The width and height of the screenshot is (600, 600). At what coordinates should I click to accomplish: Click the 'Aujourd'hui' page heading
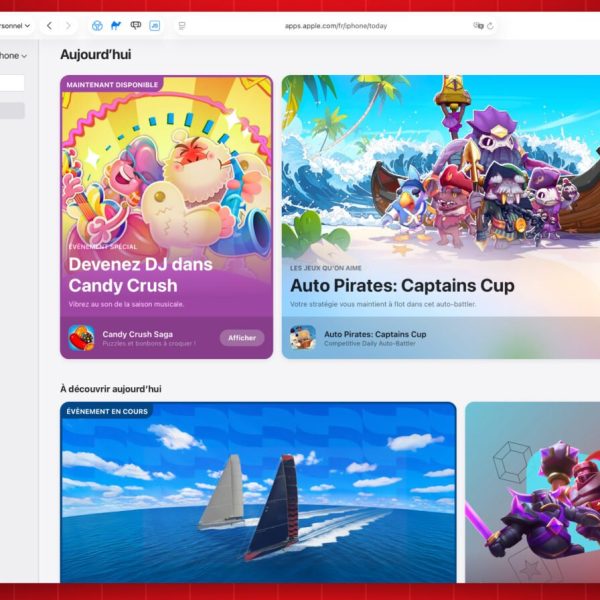(96, 54)
